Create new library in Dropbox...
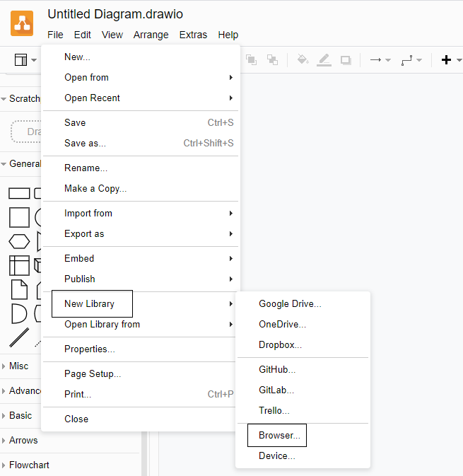This screenshot has width=463, height=476. coord(303,345)
